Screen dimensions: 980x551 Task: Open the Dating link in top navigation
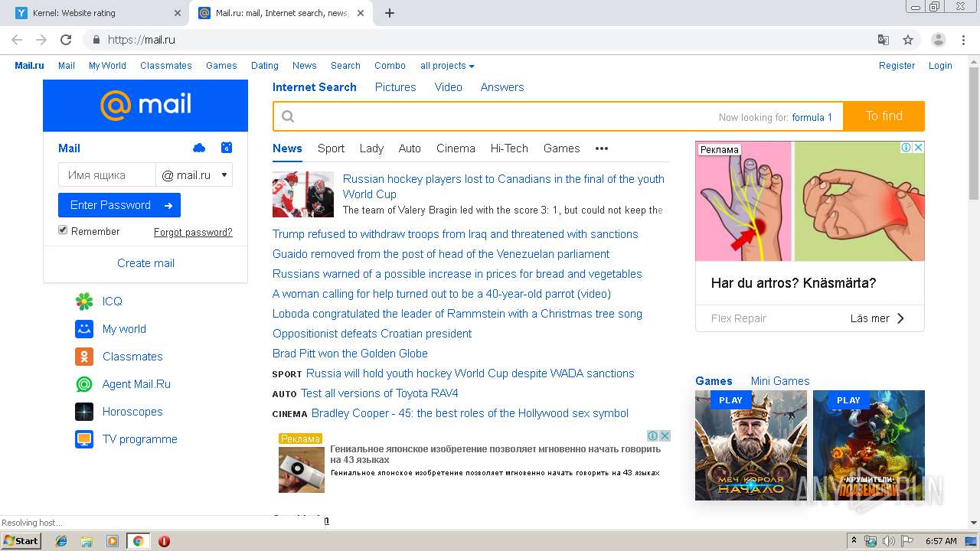click(x=265, y=66)
